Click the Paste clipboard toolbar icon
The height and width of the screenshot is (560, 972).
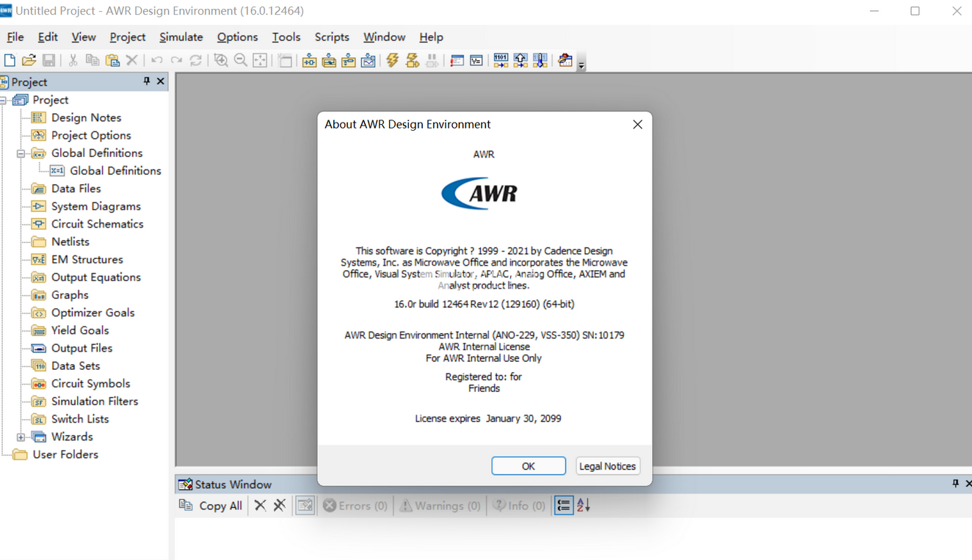click(112, 60)
